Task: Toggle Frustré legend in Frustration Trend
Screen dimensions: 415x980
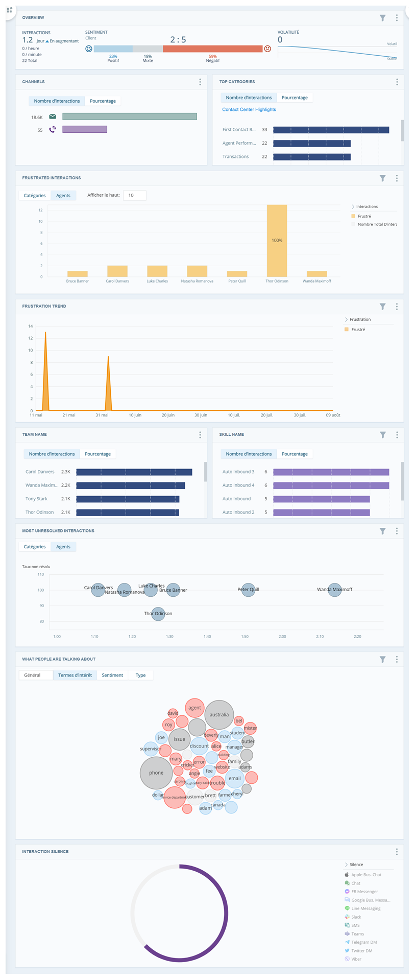Action: 355,330
